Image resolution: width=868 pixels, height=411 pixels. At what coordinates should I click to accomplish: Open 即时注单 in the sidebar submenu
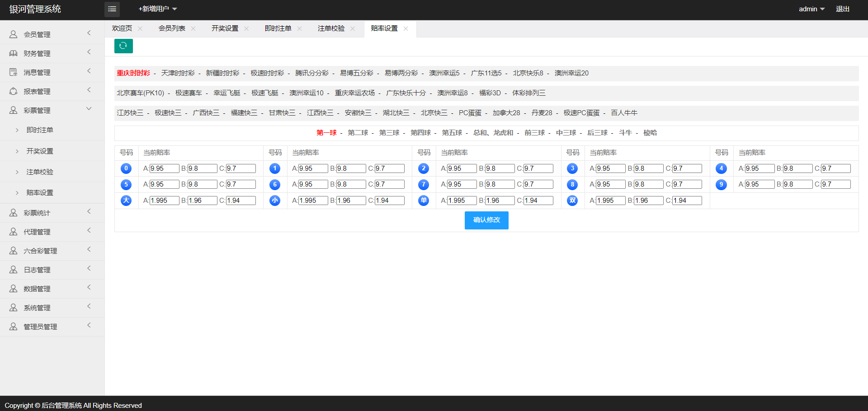(x=40, y=130)
